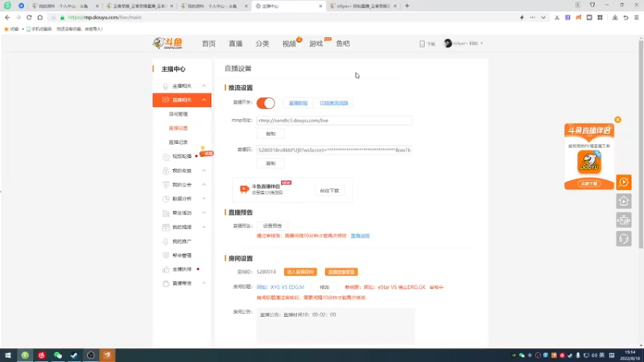The width and height of the screenshot is (644, 362).
Task: Reload the page with the refresh icon
Action: 29,17
